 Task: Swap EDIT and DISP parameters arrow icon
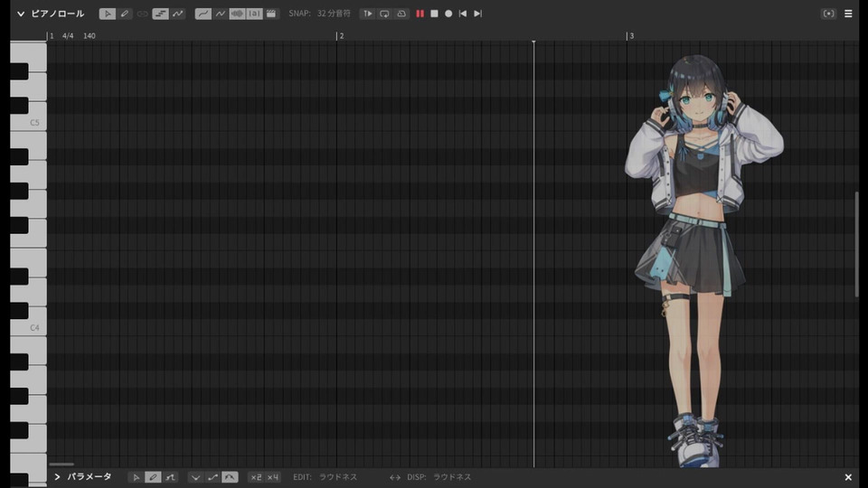pyautogui.click(x=395, y=477)
